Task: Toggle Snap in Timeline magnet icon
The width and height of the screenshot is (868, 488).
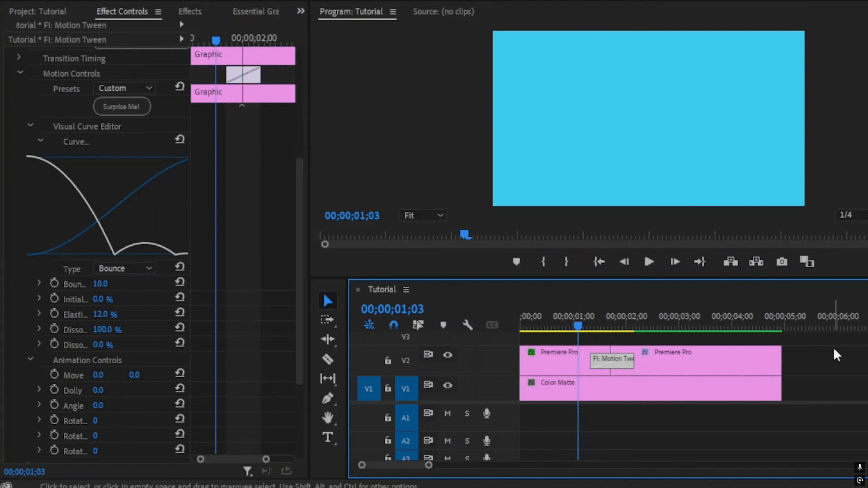Action: [x=393, y=325]
